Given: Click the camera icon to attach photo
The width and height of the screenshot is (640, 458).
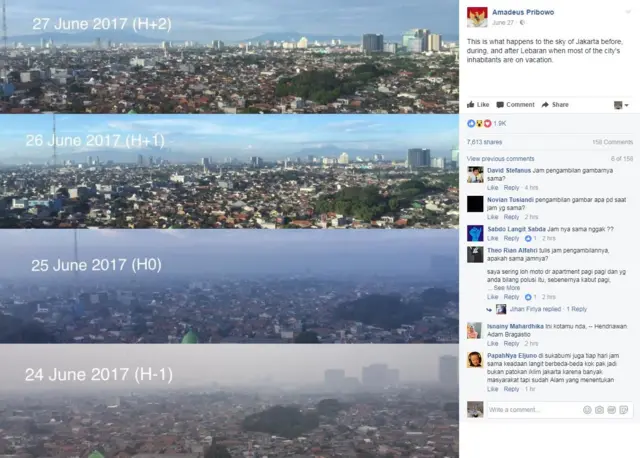Looking at the screenshot, I should click(599, 410).
